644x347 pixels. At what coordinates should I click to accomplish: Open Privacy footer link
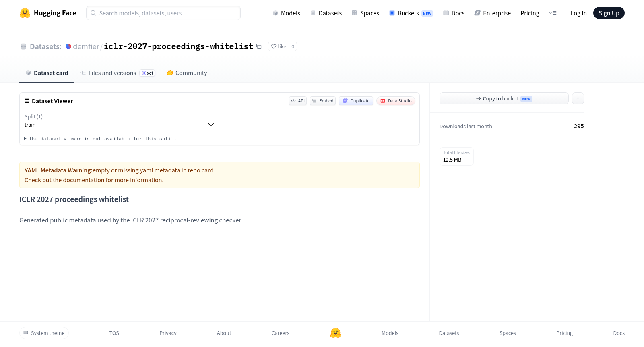[x=168, y=333]
